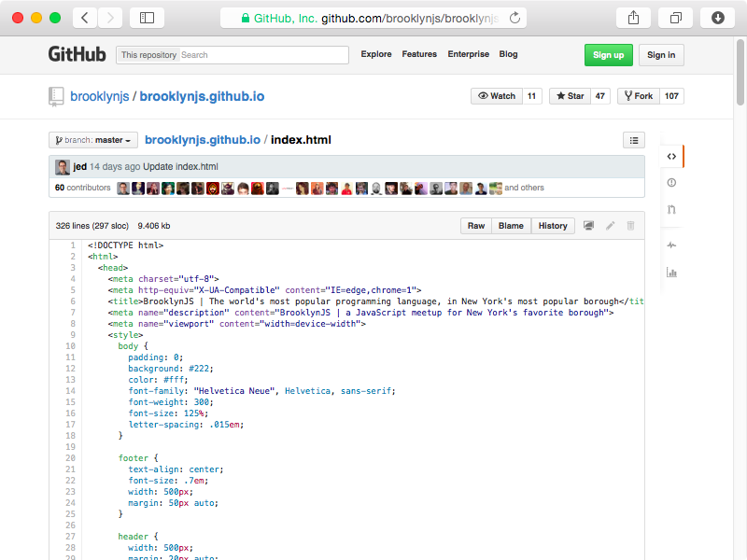Open the 'Update index.html' commit message
Image resolution: width=747 pixels, height=560 pixels.
pos(180,167)
